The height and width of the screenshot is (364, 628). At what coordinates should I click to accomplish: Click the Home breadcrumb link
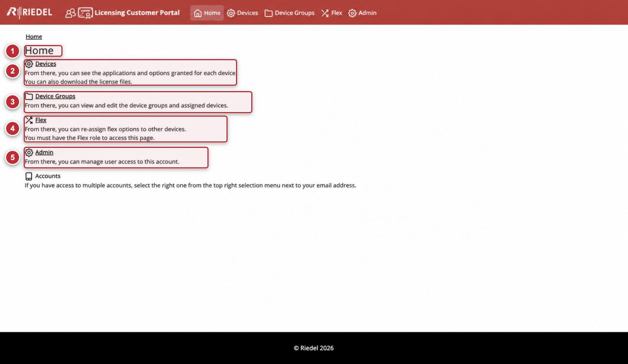tap(34, 37)
